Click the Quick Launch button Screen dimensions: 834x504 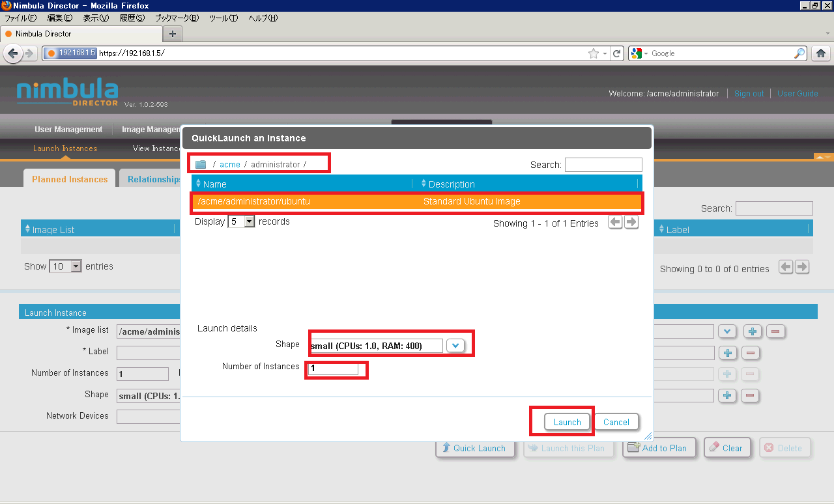point(475,448)
